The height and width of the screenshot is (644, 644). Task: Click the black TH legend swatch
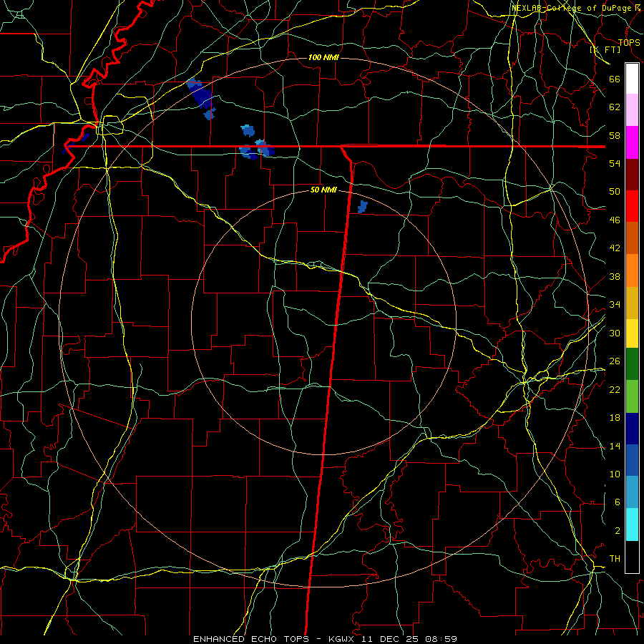click(632, 557)
